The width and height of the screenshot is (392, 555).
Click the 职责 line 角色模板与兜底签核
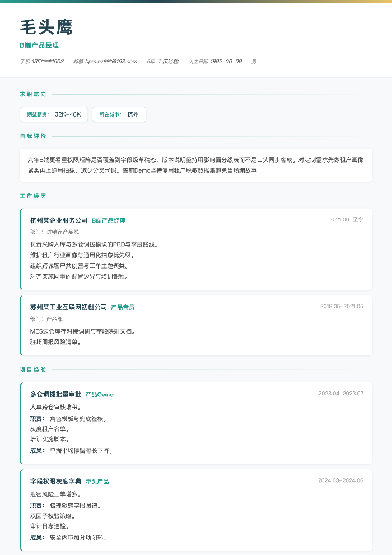[x=68, y=419]
